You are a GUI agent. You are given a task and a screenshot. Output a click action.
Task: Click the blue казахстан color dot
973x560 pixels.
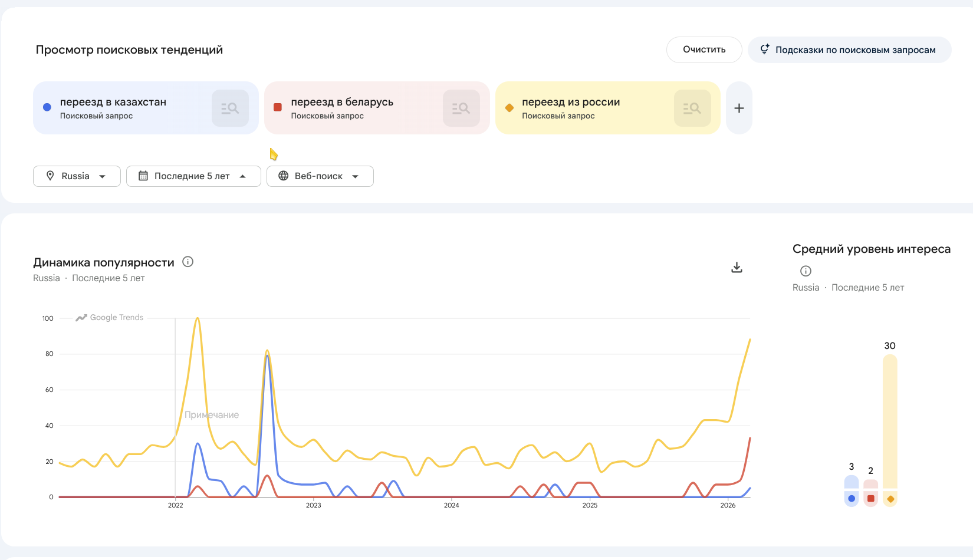click(47, 107)
